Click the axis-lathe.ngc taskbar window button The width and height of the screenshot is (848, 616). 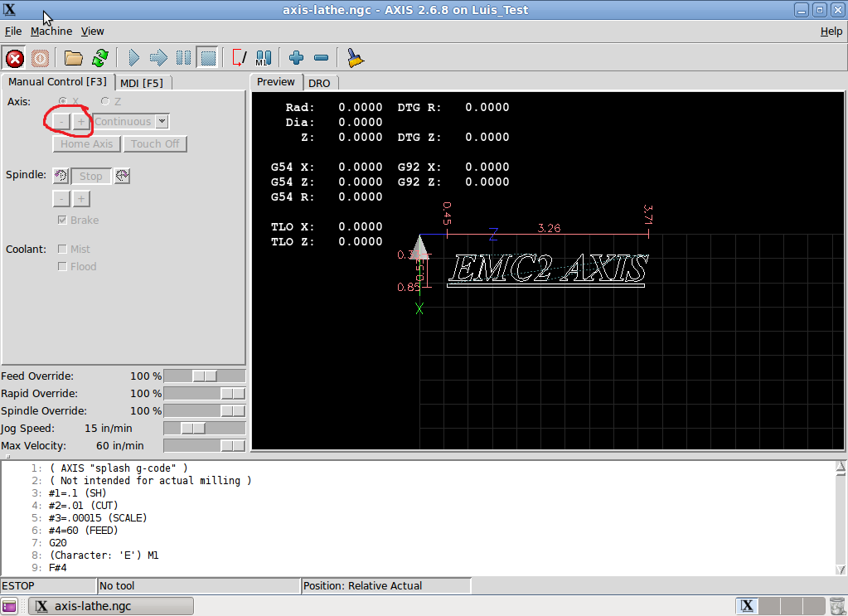(x=111, y=606)
